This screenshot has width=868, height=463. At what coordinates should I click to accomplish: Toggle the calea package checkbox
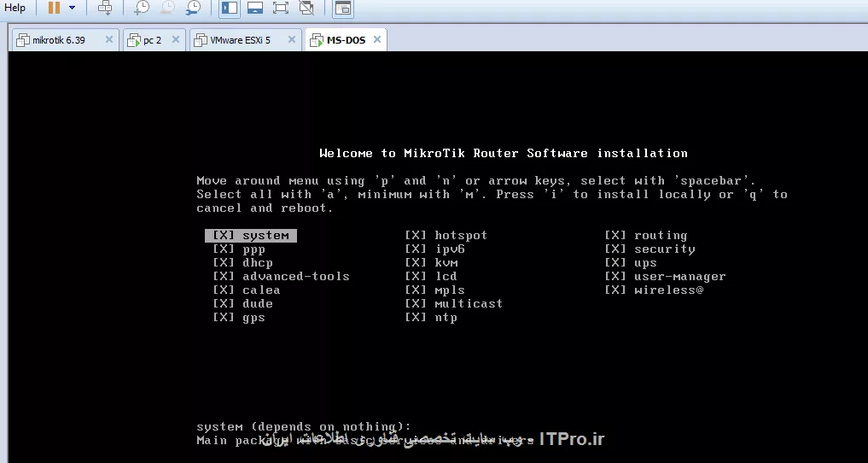point(224,290)
